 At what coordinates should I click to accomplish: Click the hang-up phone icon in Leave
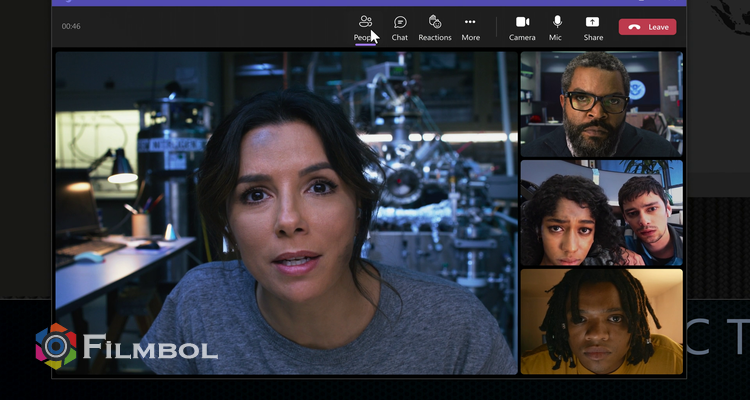(x=633, y=27)
